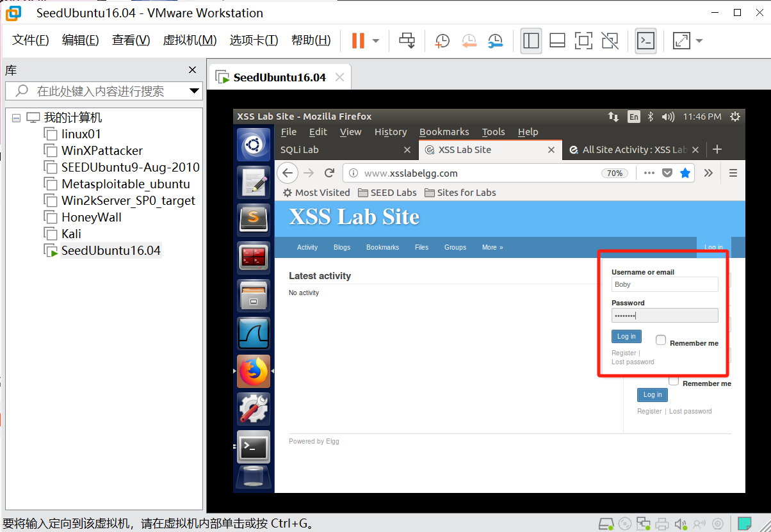Click the Ubuntu dash search icon

254,144
